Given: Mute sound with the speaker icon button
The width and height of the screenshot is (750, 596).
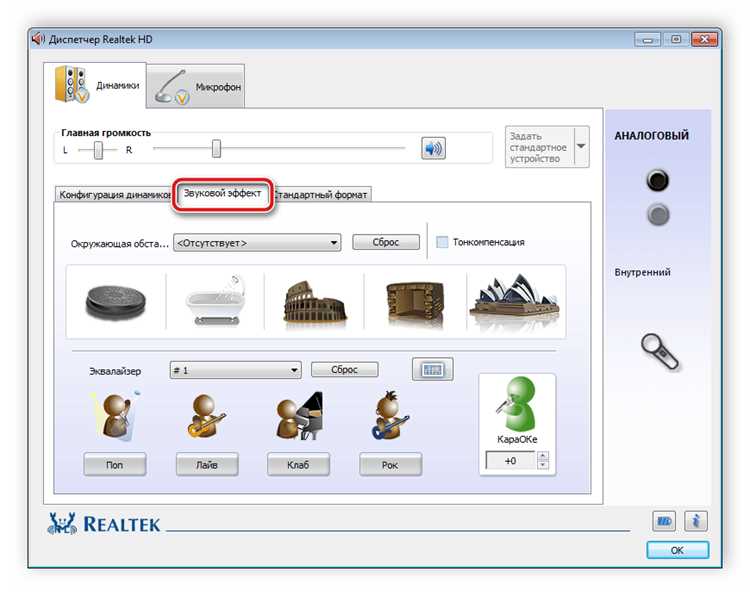Looking at the screenshot, I should click(433, 148).
